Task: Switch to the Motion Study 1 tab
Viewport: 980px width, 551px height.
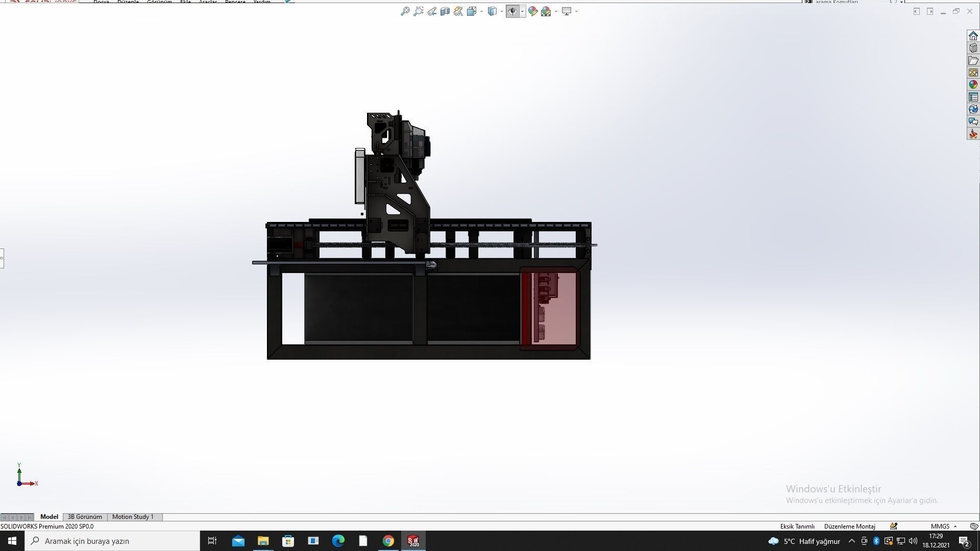Action: (133, 517)
